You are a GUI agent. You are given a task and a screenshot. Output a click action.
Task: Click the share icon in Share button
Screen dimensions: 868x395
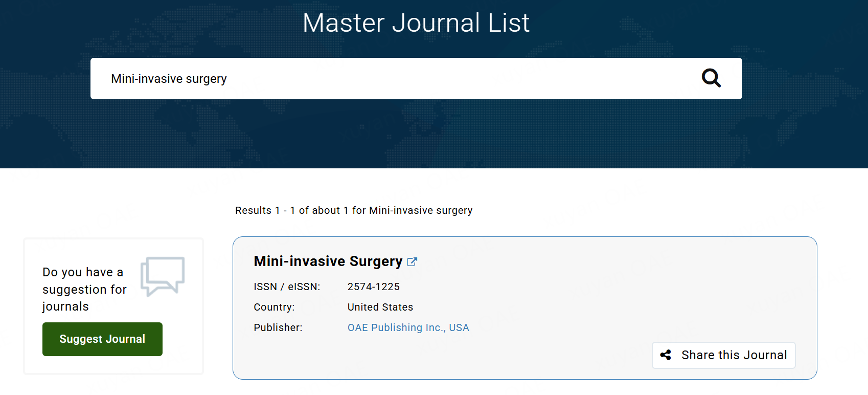coord(666,355)
